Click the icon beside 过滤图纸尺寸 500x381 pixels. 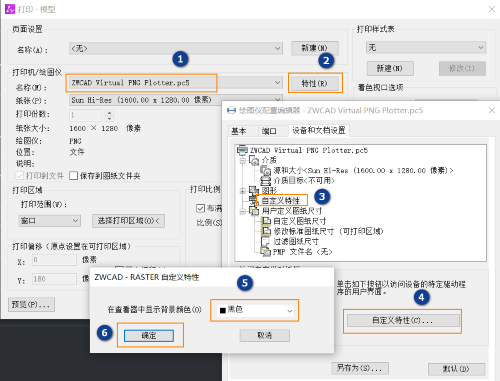pyautogui.click(x=265, y=241)
